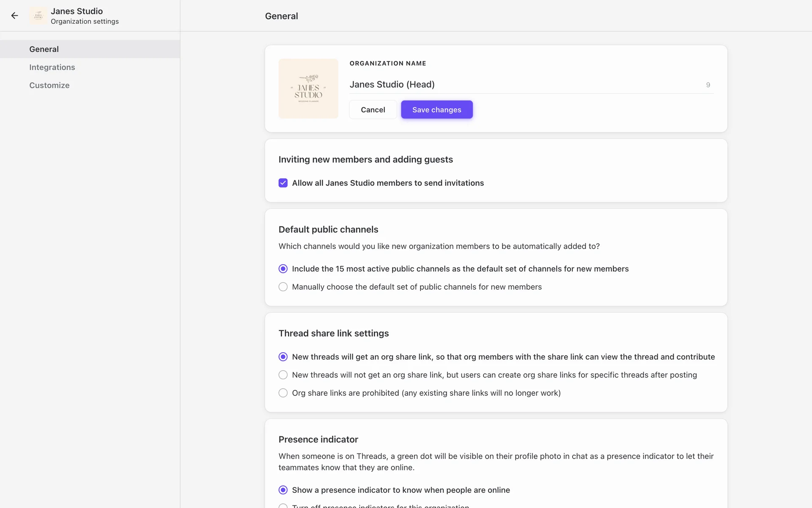Image resolution: width=812 pixels, height=508 pixels.
Task: Select Show a presence indicator option
Action: tap(283, 490)
